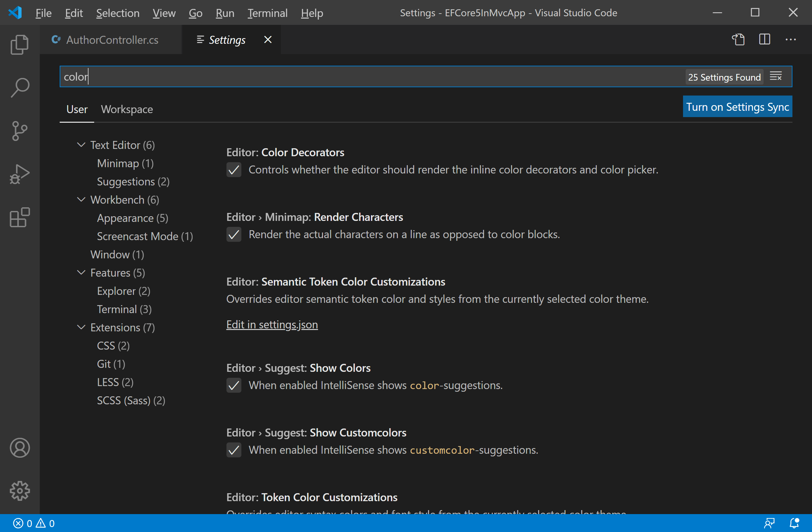Collapse the Workbench settings group

click(81, 200)
